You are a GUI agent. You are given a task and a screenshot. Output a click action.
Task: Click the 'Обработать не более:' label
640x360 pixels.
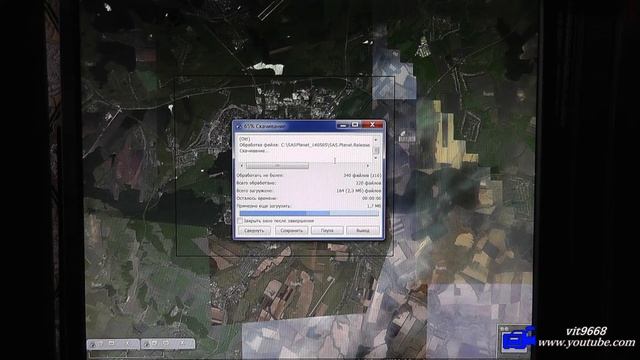point(260,175)
